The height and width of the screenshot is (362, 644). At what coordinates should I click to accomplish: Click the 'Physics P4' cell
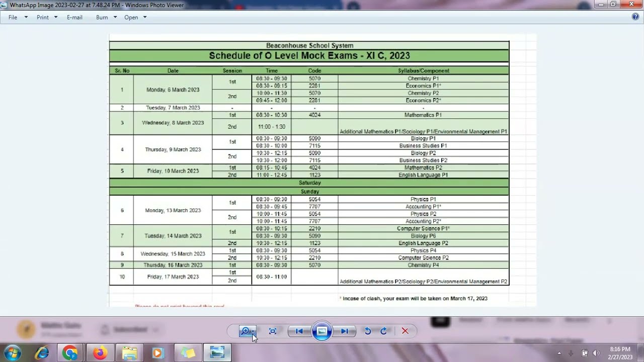[x=423, y=250]
